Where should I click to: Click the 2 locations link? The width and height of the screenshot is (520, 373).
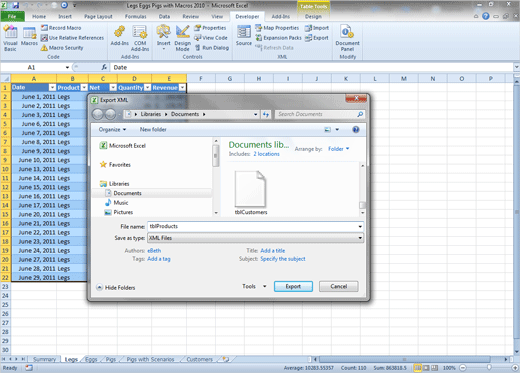266,154
